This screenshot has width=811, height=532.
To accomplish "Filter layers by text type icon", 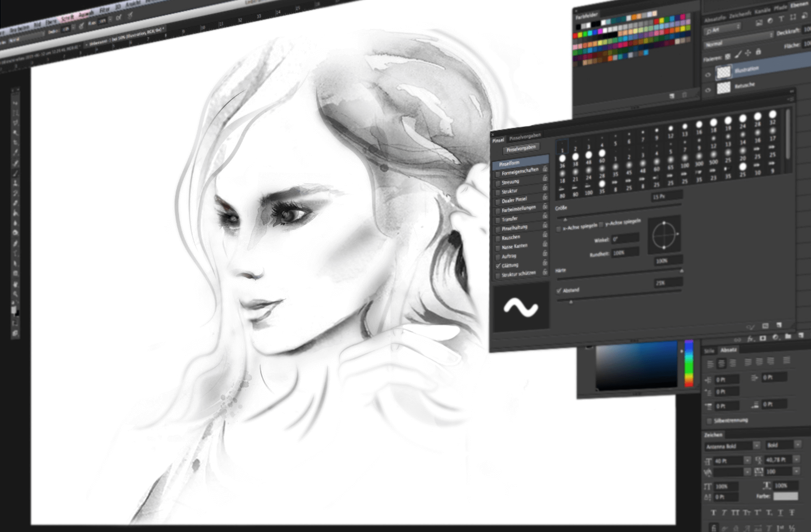I will pyautogui.click(x=781, y=19).
